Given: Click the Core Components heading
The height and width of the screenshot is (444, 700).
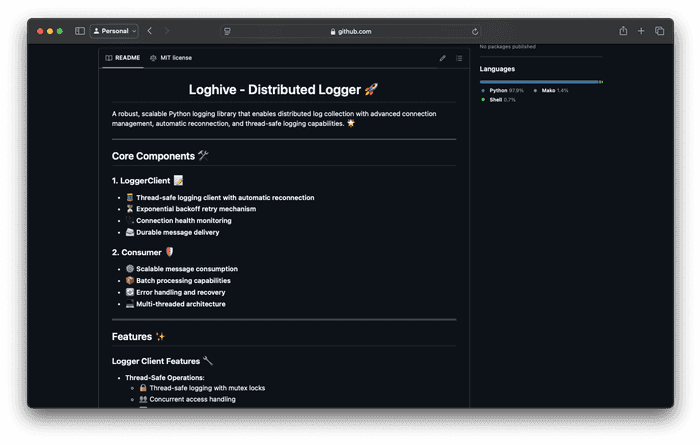Looking at the screenshot, I should click(160, 156).
